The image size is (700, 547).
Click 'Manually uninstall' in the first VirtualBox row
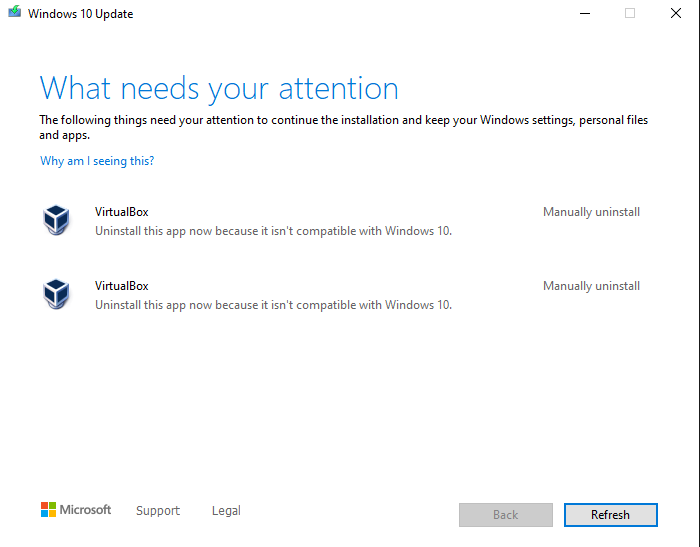tap(591, 212)
